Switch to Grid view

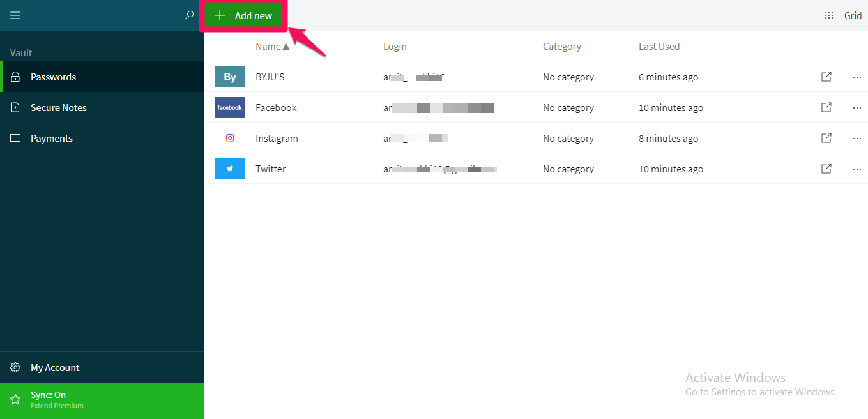tap(843, 15)
